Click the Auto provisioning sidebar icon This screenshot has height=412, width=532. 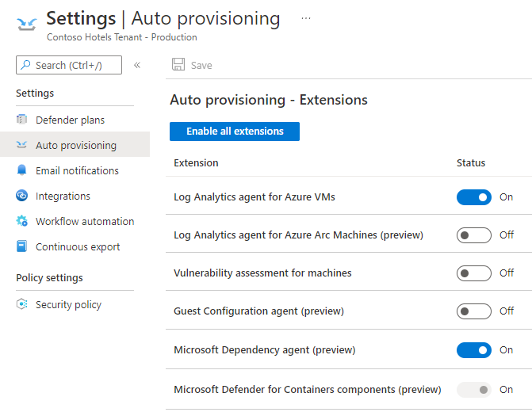(x=21, y=145)
